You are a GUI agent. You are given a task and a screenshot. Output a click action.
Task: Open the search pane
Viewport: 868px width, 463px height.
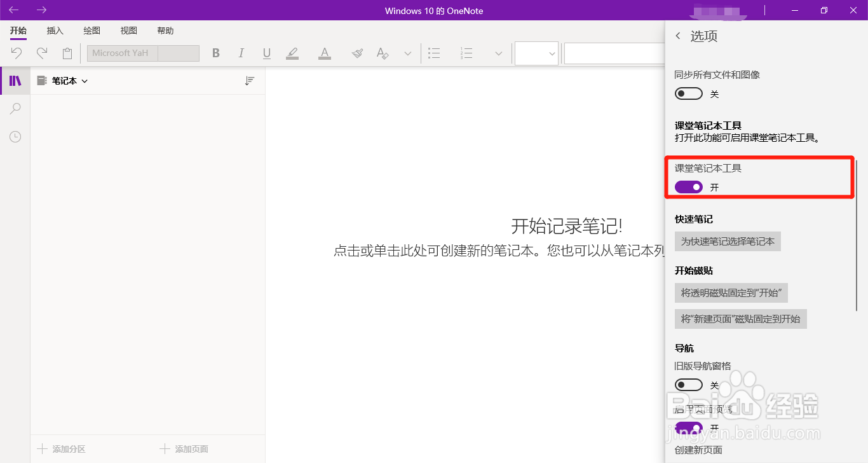pyautogui.click(x=15, y=109)
